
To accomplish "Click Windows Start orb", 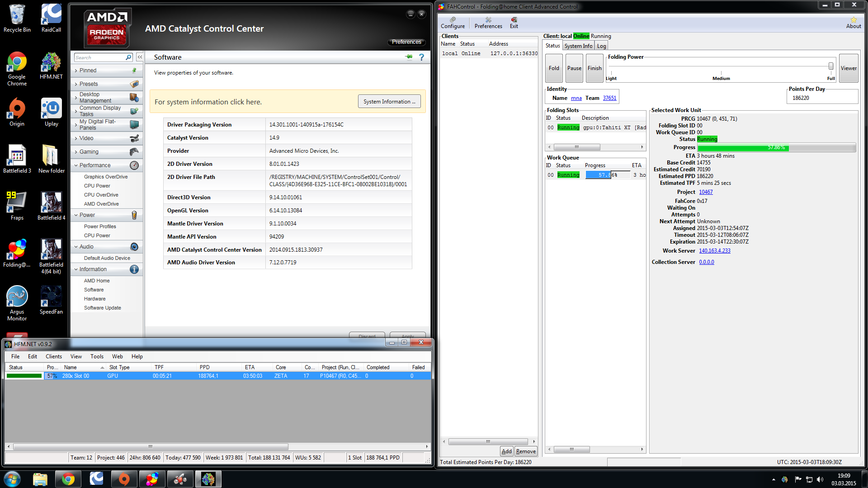I will (12, 479).
